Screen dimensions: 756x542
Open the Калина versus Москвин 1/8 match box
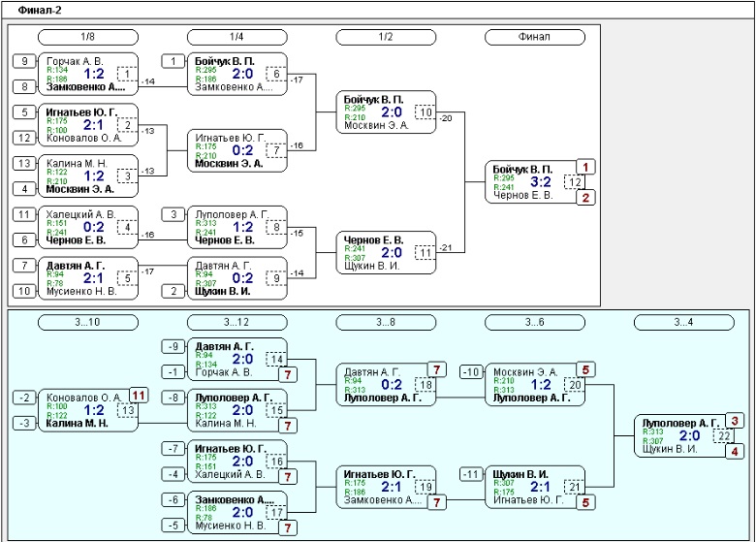[88, 176]
